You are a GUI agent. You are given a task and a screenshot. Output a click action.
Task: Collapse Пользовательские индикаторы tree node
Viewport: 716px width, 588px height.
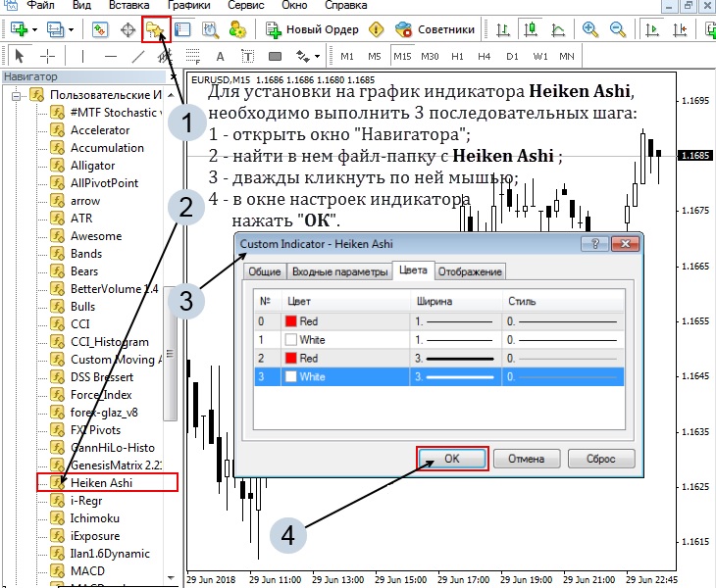coord(16,96)
